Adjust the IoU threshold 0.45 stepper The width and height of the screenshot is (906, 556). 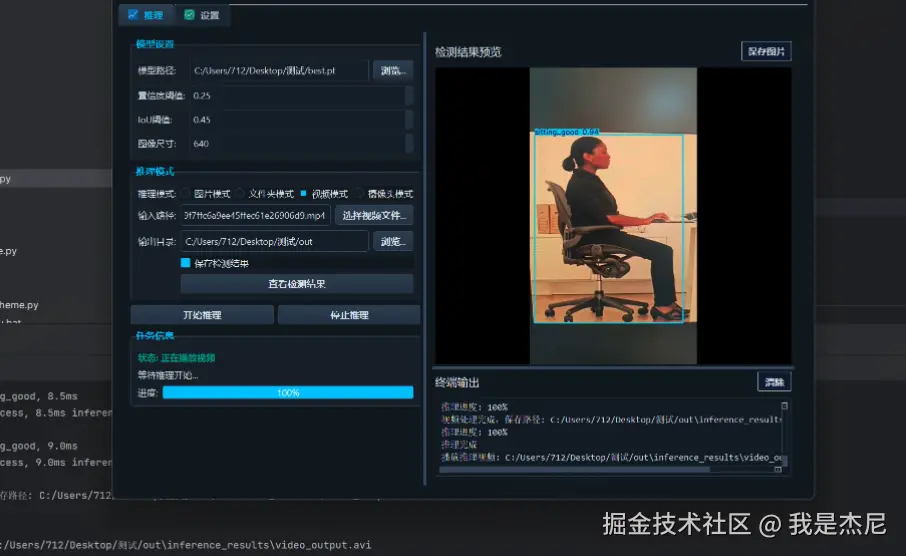(409, 120)
